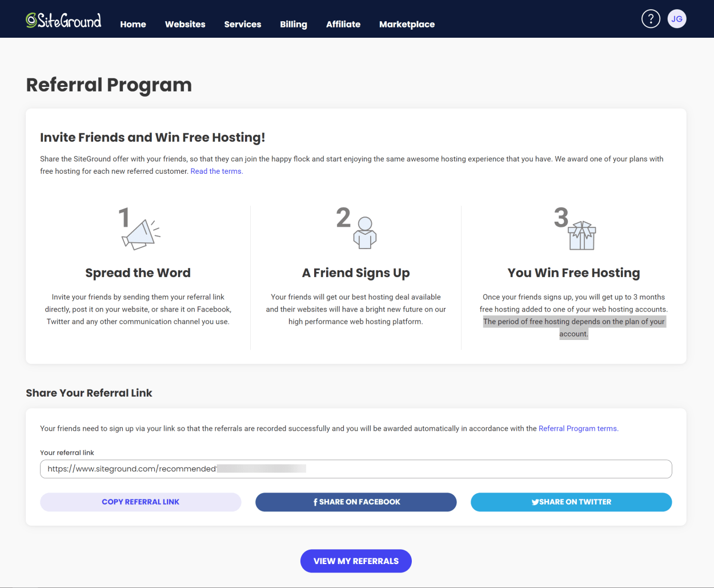Click the gift box icon above You Win Free Hosting
Screen dimensions: 714x588
pyautogui.click(x=582, y=235)
